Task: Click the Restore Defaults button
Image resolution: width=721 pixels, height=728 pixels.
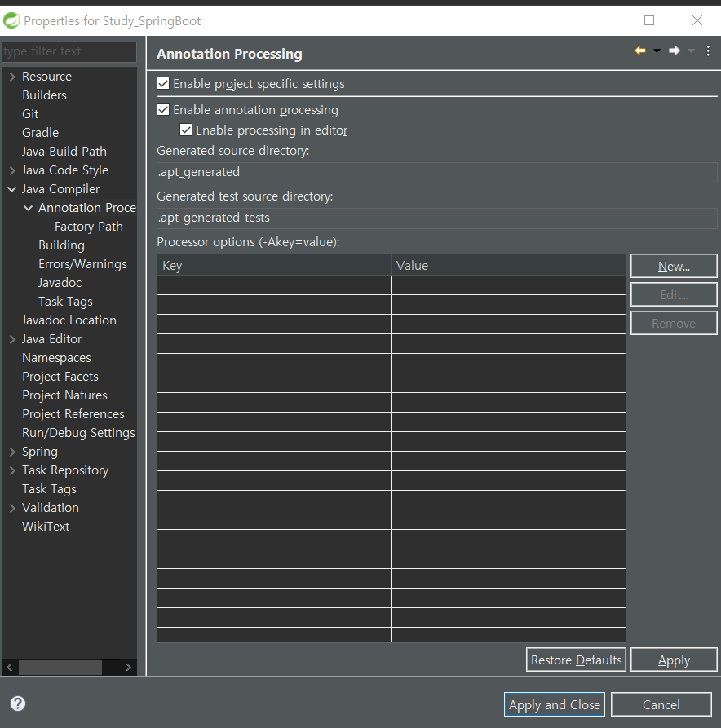Action: tap(576, 660)
